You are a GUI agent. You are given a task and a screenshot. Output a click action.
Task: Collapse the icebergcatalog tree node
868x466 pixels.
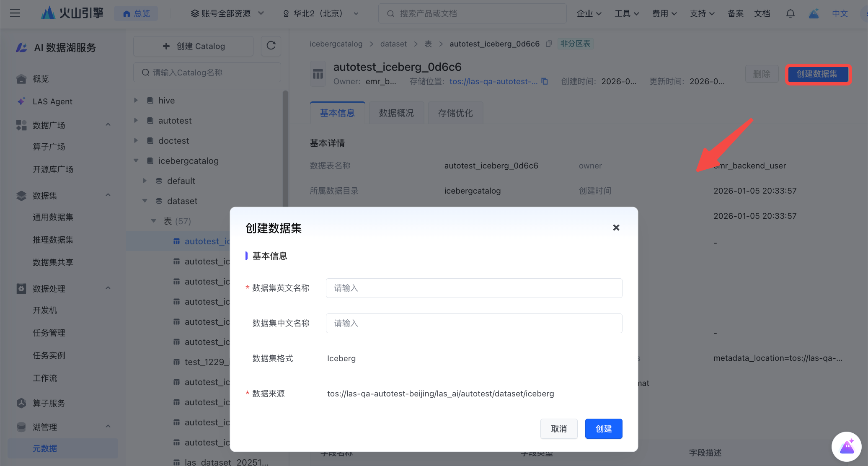tap(136, 161)
